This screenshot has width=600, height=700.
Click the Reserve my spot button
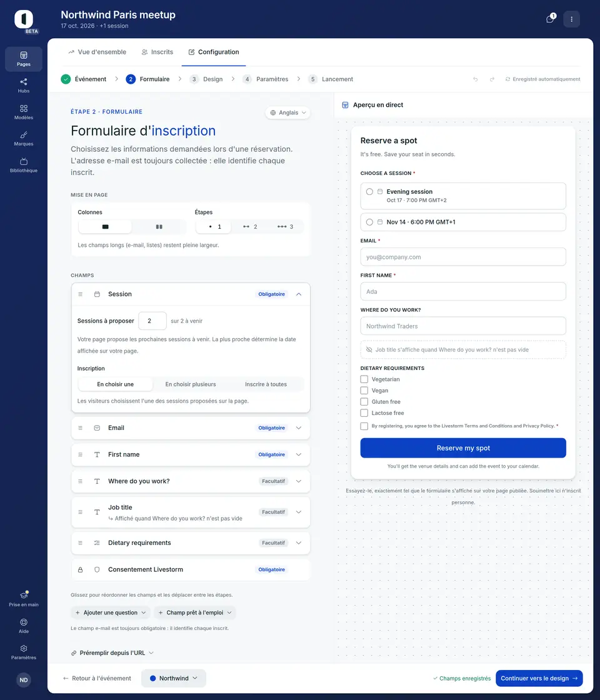(x=463, y=447)
